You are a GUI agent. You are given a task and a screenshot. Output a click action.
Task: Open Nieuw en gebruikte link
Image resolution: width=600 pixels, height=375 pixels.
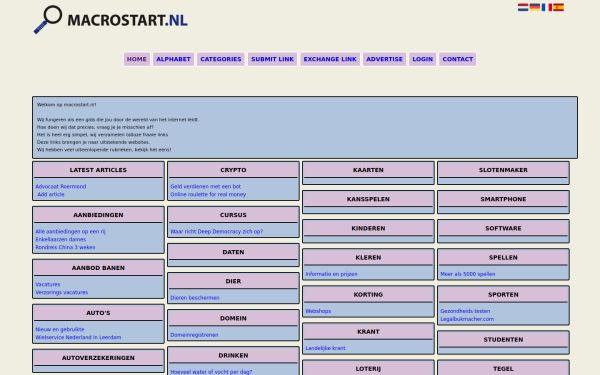coord(60,329)
